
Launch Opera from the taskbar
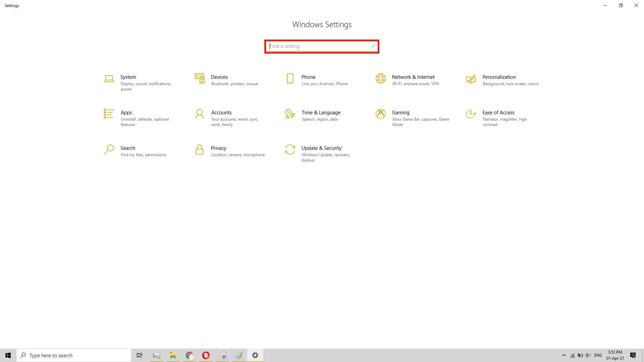pos(206,355)
